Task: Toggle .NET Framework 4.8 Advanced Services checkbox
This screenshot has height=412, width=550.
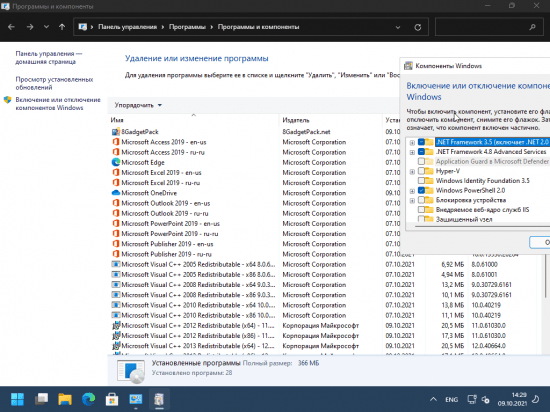Action: click(x=422, y=152)
